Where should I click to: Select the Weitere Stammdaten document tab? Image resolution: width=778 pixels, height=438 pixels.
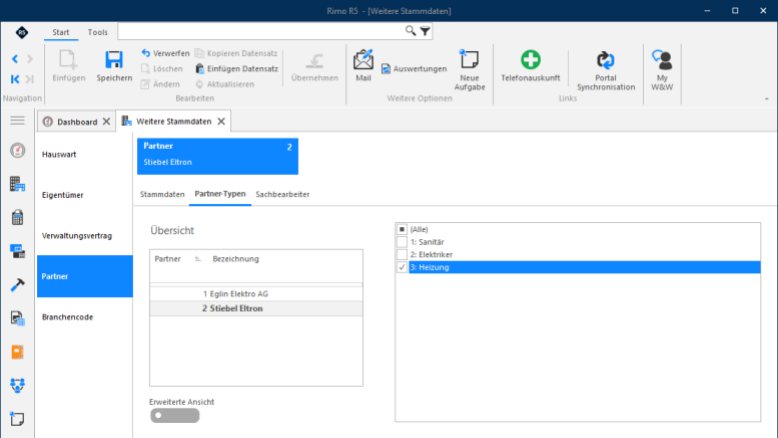click(174, 122)
